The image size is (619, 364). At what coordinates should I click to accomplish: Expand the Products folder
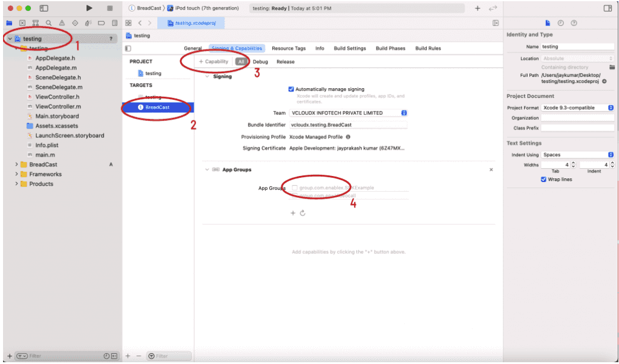point(16,184)
